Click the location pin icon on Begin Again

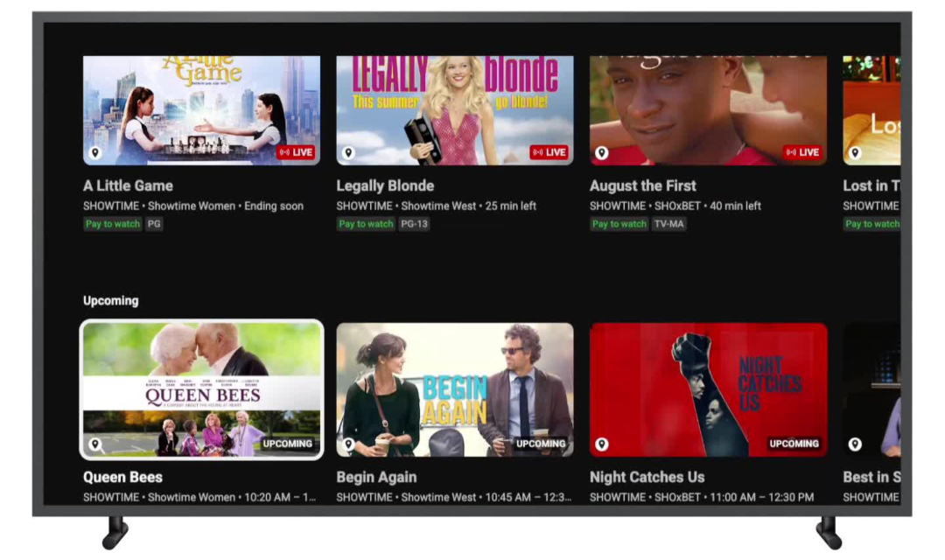347,444
